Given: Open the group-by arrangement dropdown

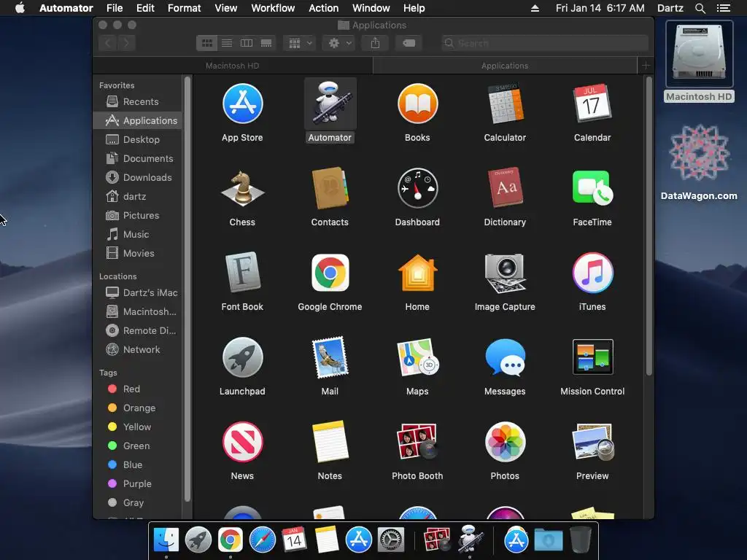Looking at the screenshot, I should pos(300,43).
